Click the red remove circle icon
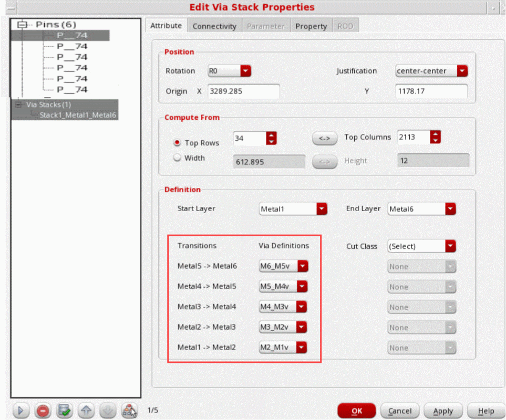This screenshot has width=506, height=420. (43, 411)
